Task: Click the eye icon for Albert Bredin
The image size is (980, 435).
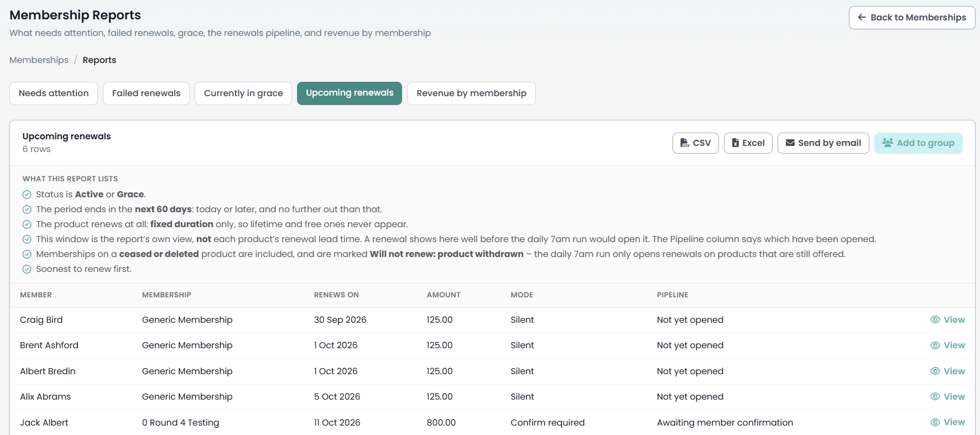Action: pyautogui.click(x=935, y=371)
